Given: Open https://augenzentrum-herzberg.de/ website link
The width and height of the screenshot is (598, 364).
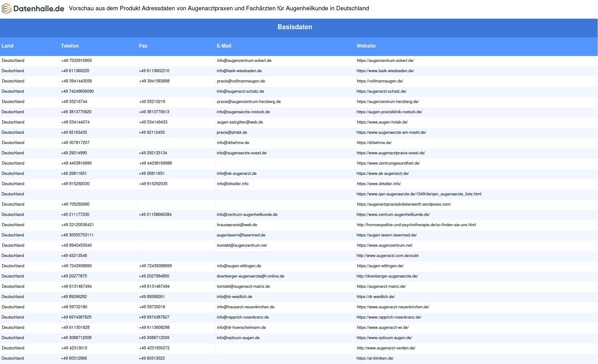Looking at the screenshot, I should pyautogui.click(x=388, y=102).
